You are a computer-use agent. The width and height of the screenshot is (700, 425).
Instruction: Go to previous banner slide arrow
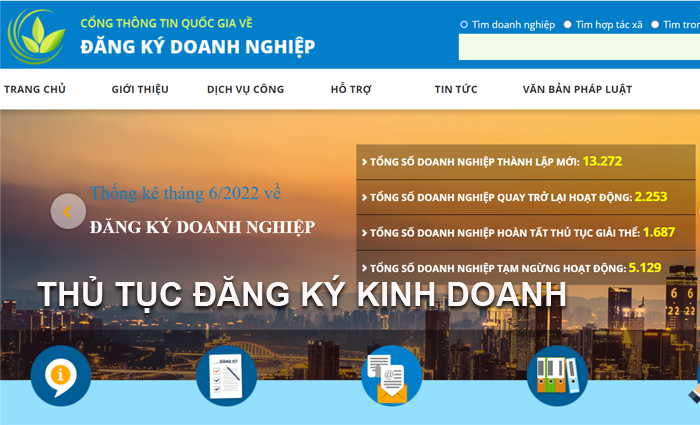(68, 211)
